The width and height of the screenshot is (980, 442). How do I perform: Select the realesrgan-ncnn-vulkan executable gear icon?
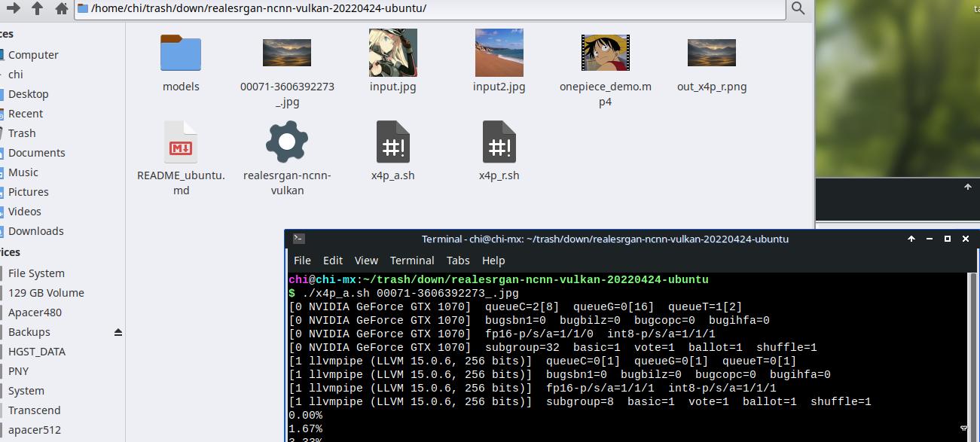click(287, 142)
